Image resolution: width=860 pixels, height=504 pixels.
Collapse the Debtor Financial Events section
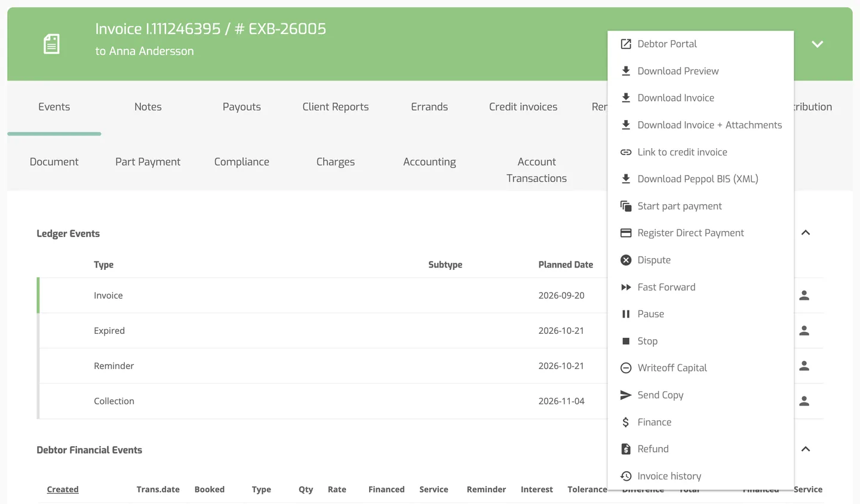[806, 449]
